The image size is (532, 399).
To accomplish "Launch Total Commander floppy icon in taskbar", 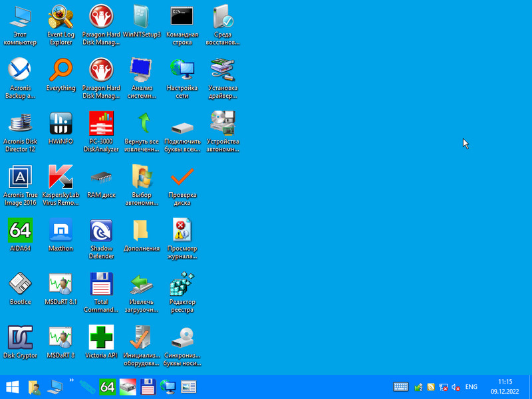I will (x=148, y=387).
